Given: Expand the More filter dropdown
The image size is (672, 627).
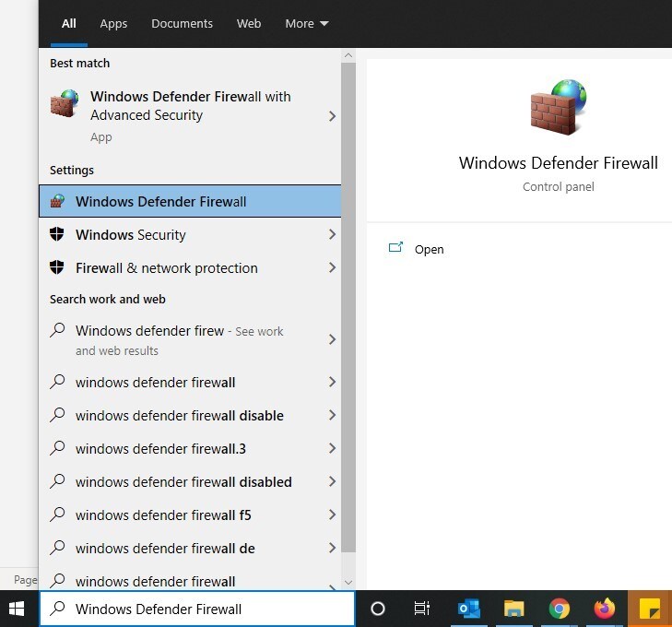Looking at the screenshot, I should (x=307, y=24).
